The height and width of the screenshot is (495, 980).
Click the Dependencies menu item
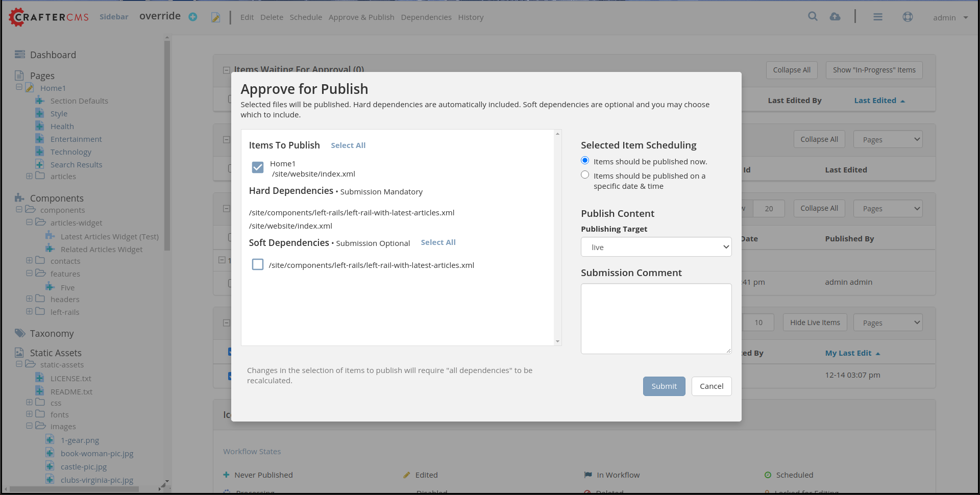point(426,17)
